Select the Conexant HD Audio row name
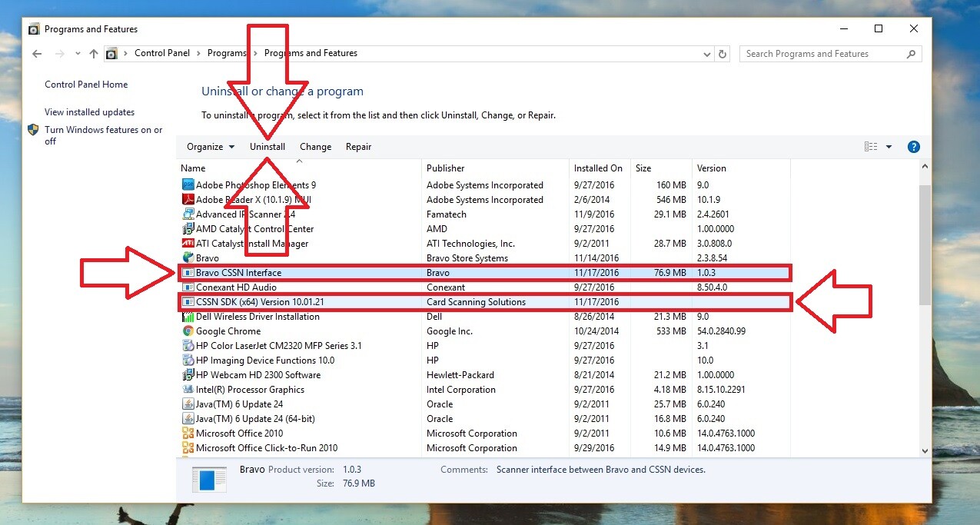The image size is (980, 525). pyautogui.click(x=236, y=287)
